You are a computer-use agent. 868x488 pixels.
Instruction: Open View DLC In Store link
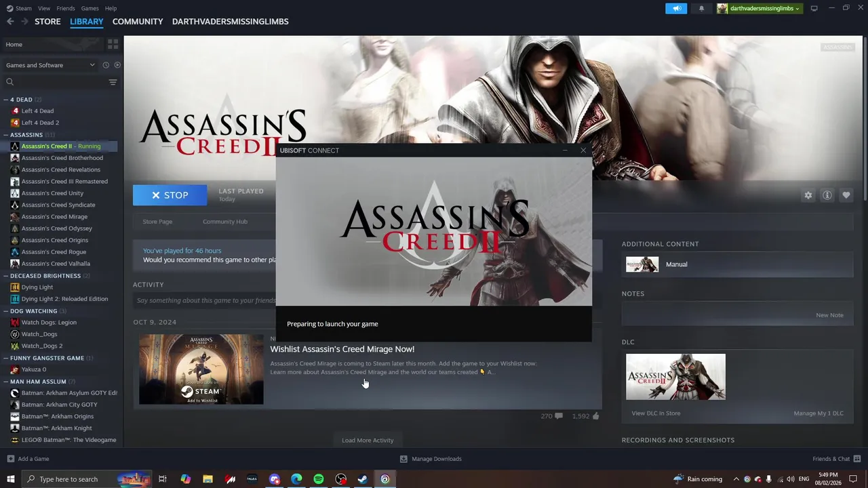[656, 413]
